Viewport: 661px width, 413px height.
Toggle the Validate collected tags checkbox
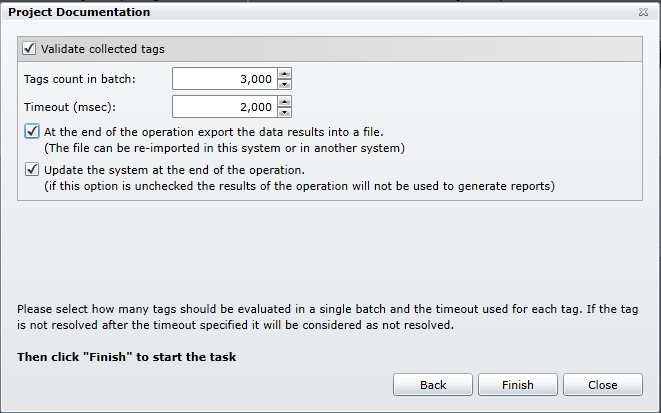(x=27, y=48)
